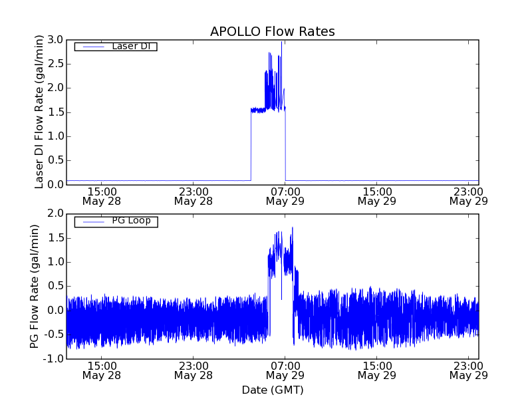
Task: Pick top chart's "15:00 May 28" tick label
Action: pyautogui.click(x=101, y=196)
